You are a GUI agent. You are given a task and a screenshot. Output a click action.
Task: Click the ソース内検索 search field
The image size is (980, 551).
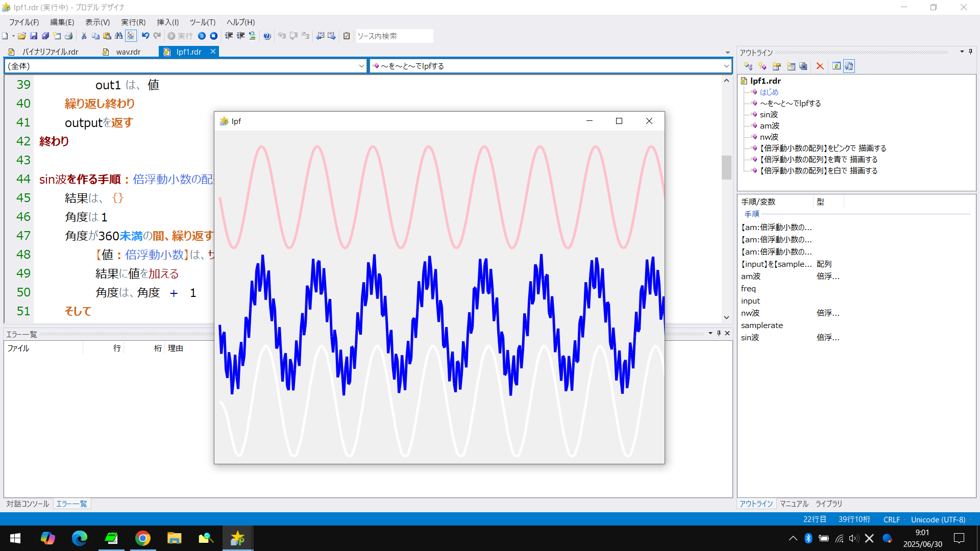(394, 36)
